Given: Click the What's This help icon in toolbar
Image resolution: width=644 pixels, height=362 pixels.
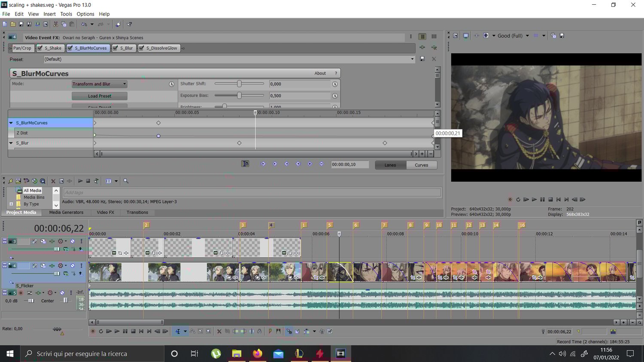Looking at the screenshot, I should click(129, 24).
